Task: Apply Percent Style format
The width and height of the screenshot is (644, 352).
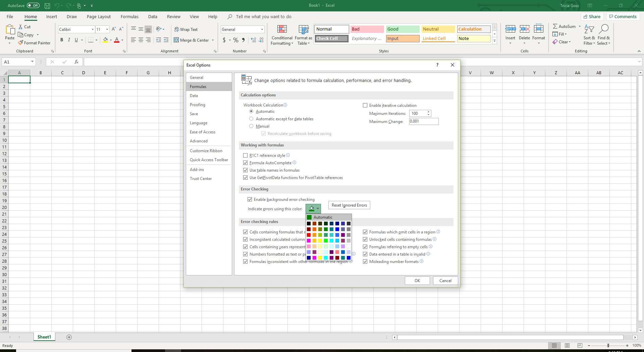Action: [236, 40]
